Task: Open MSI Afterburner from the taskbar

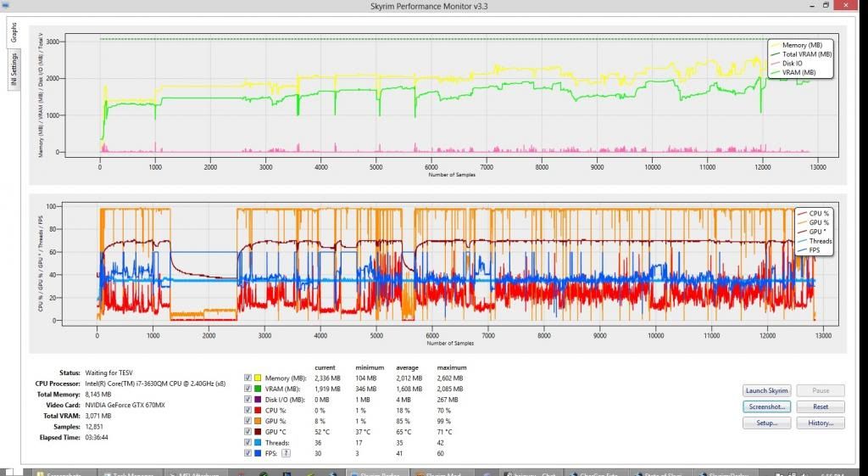Action: pos(195,473)
